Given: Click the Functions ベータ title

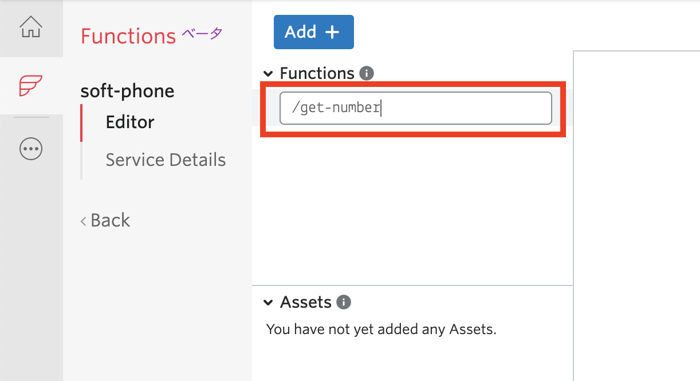Looking at the screenshot, I should pyautogui.click(x=151, y=36).
